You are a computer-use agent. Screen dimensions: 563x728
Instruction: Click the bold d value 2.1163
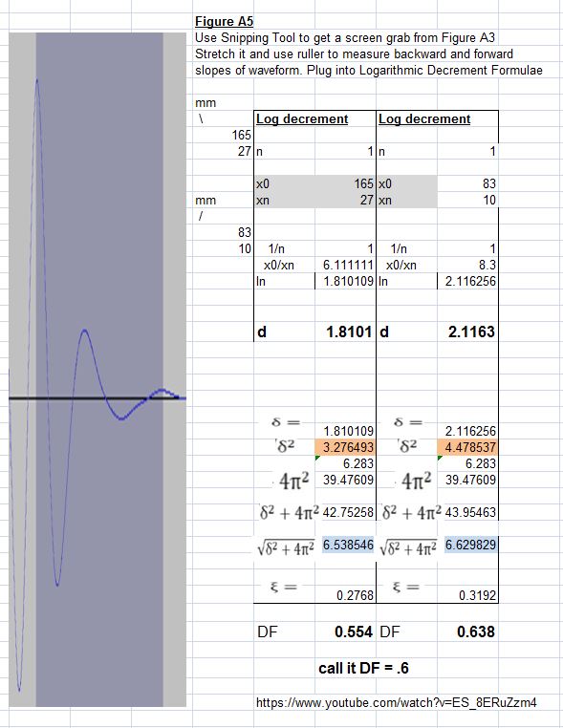coord(471,332)
